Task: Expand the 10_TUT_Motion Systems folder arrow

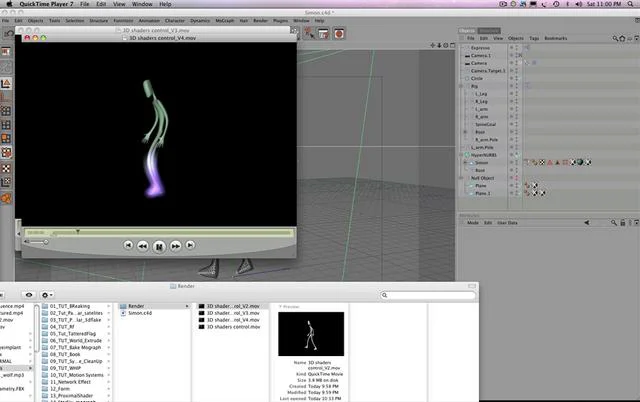Action: click(x=109, y=375)
